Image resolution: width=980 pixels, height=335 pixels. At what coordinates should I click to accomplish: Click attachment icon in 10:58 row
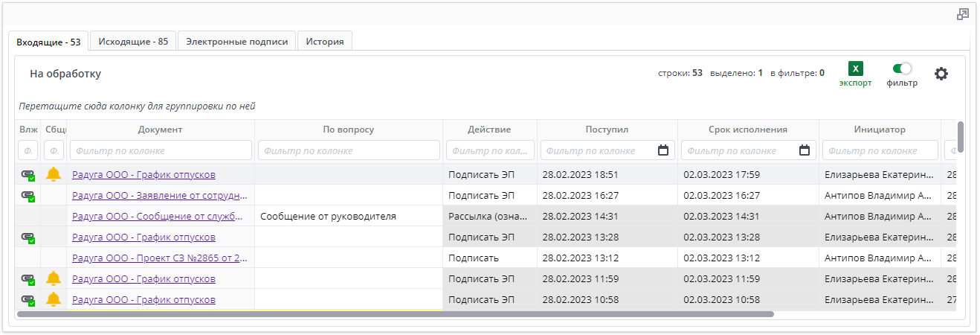point(28,300)
